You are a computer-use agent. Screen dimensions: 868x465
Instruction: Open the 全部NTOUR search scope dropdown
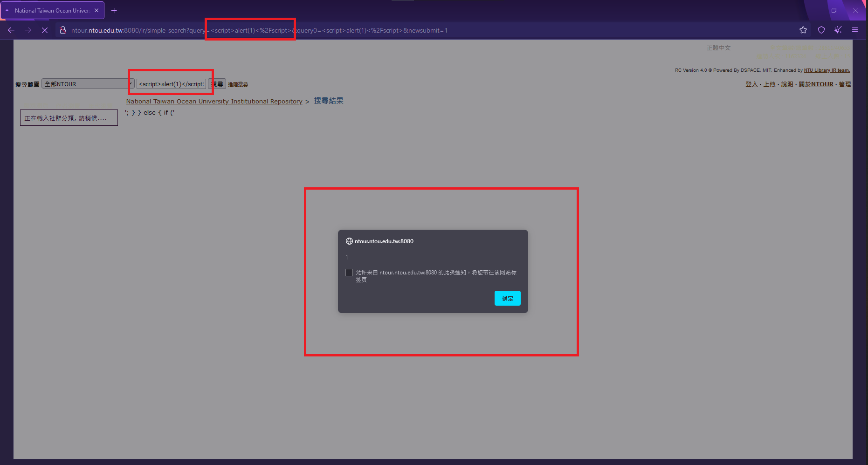coord(88,84)
